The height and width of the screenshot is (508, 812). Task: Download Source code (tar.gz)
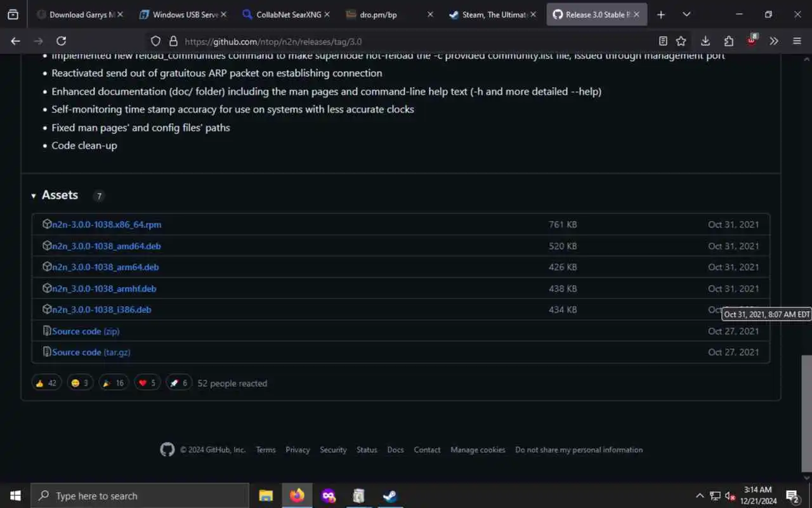[x=91, y=352]
